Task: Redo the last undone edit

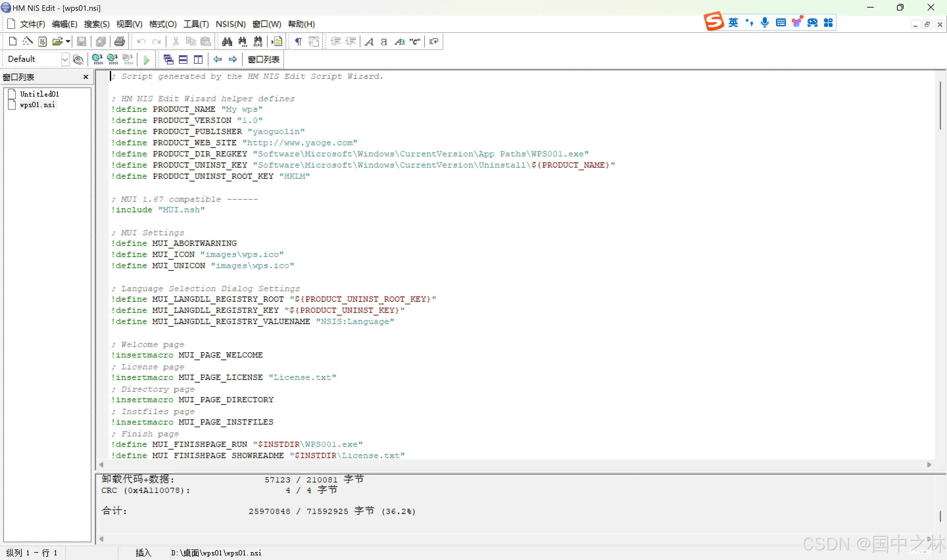Action: tap(156, 41)
